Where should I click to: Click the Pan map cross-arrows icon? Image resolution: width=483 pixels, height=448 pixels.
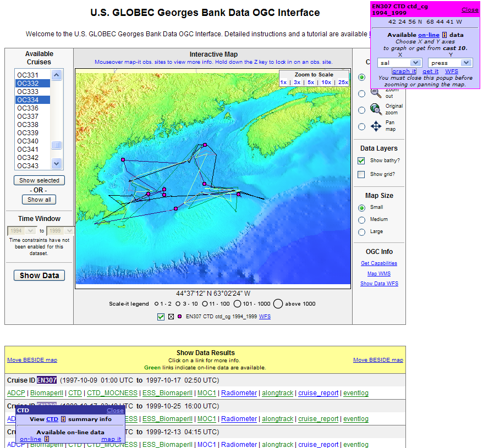tap(376, 126)
